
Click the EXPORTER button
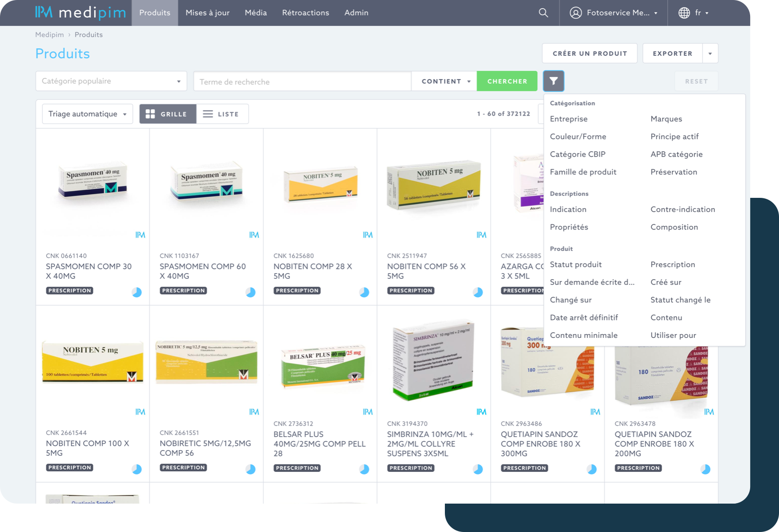coord(673,53)
